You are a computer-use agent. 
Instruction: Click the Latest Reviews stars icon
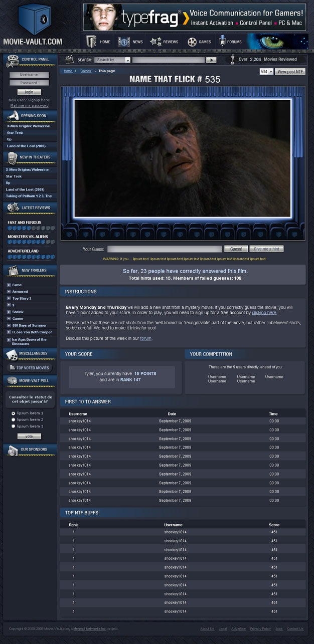(13, 207)
